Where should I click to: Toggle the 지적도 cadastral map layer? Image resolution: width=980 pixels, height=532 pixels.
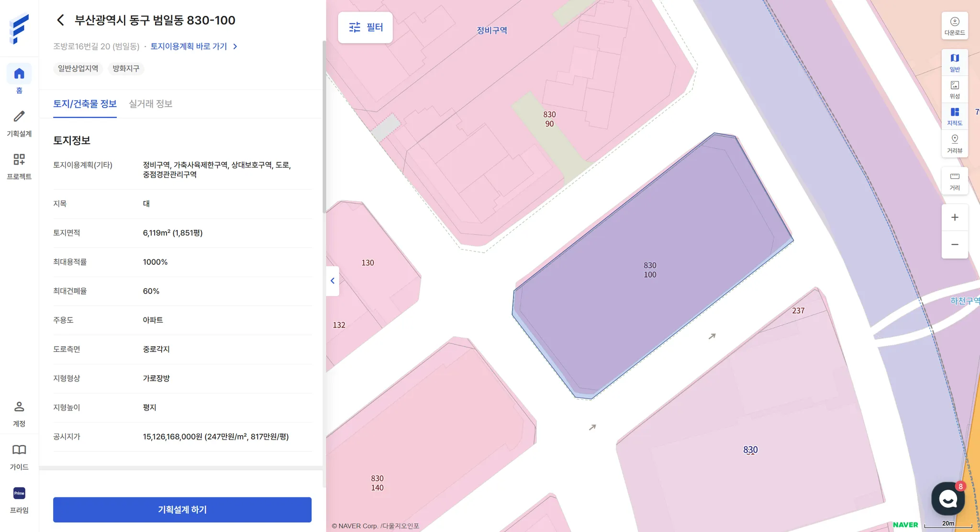tap(954, 116)
